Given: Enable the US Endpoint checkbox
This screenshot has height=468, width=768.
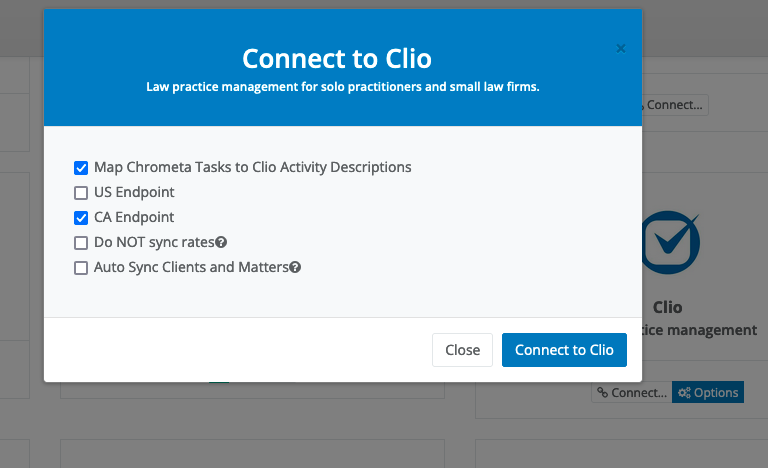Looking at the screenshot, I should click(81, 192).
